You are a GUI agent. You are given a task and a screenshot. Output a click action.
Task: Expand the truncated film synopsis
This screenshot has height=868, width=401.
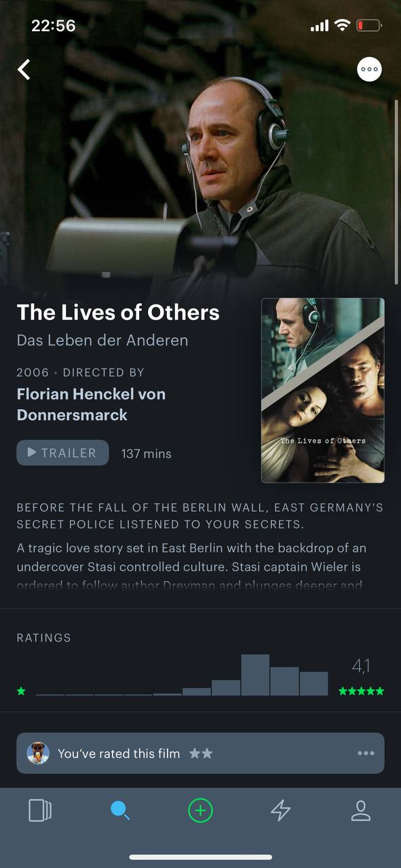tap(193, 566)
